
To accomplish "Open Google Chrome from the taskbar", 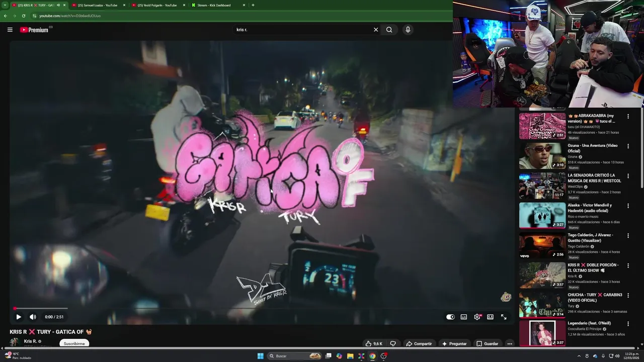I will pyautogui.click(x=372, y=356).
